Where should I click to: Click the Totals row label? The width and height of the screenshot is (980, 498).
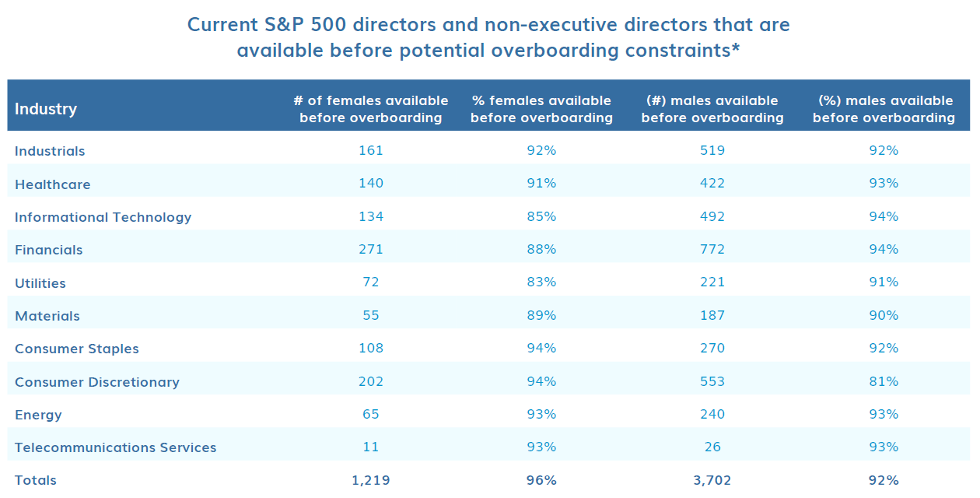[36, 480]
